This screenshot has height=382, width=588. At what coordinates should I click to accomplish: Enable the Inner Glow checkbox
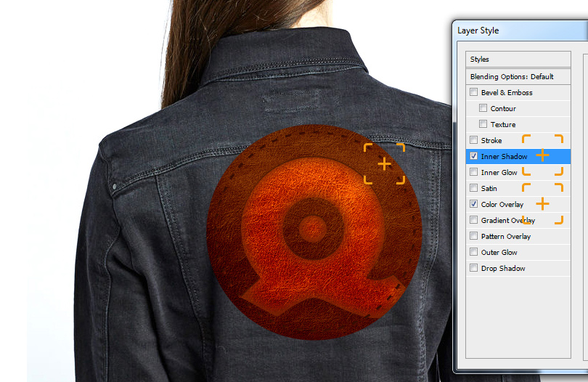tap(473, 172)
